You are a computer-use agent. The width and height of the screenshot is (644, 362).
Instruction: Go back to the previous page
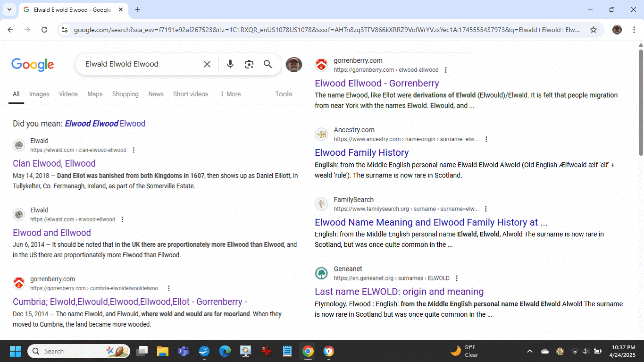pos(10,30)
